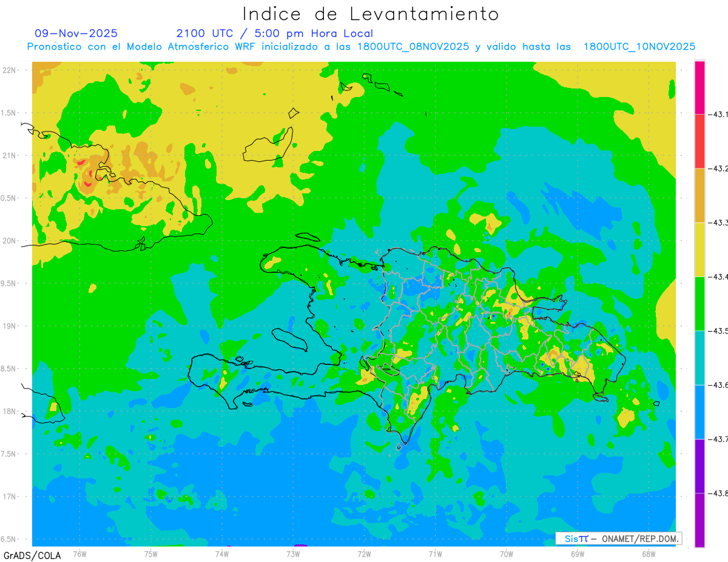This screenshot has height=562, width=728.
Task: Click the latitude label '21N'
Action: click(x=9, y=155)
